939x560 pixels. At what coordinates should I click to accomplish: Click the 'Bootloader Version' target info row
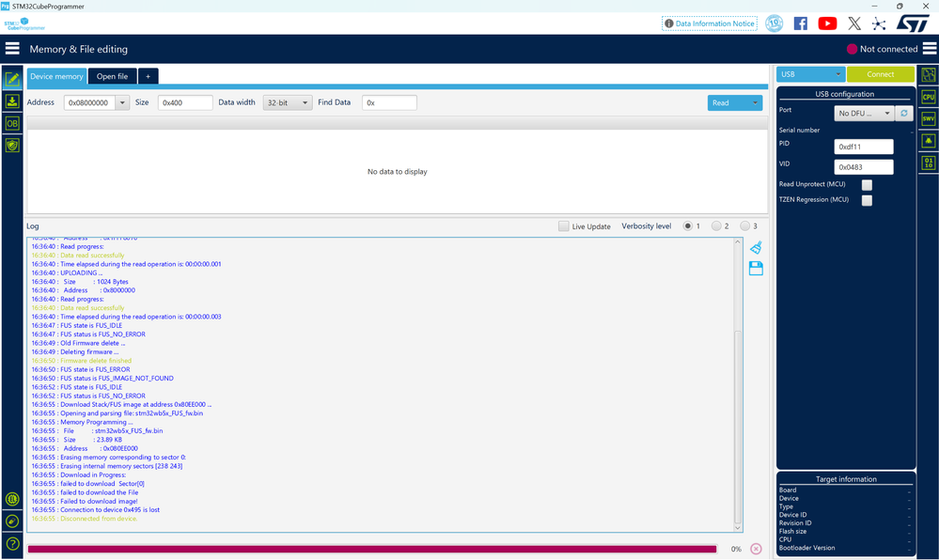(x=844, y=548)
